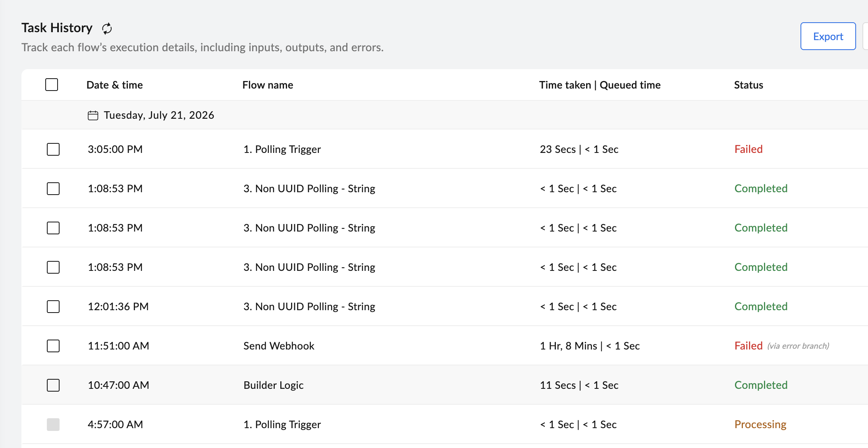
Task: Click the 'via error branch' failed status
Action: [782, 346]
